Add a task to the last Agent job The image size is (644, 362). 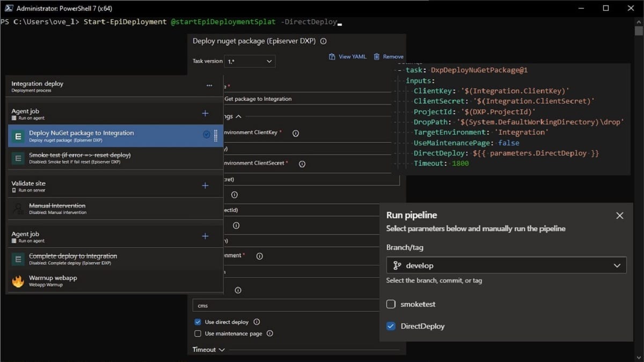point(205,236)
